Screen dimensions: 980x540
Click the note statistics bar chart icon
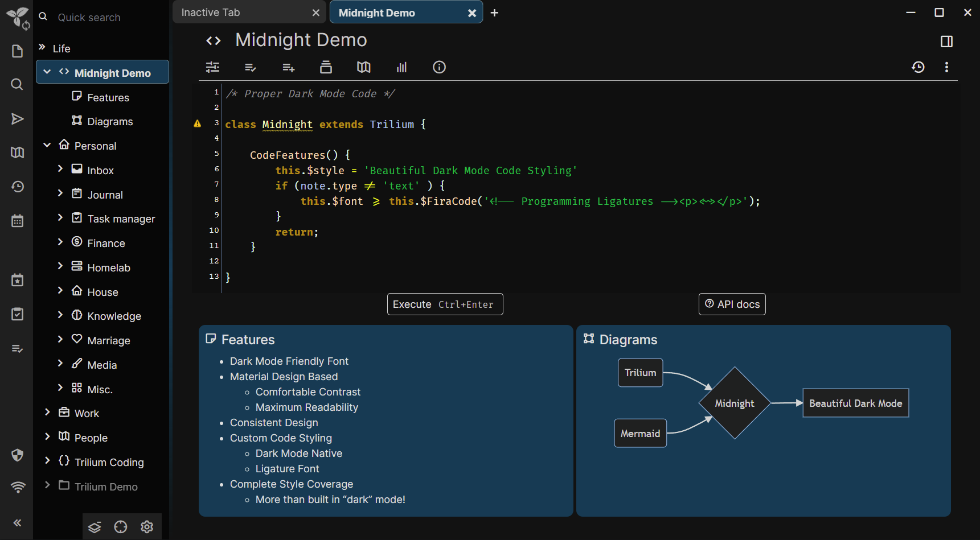click(401, 67)
